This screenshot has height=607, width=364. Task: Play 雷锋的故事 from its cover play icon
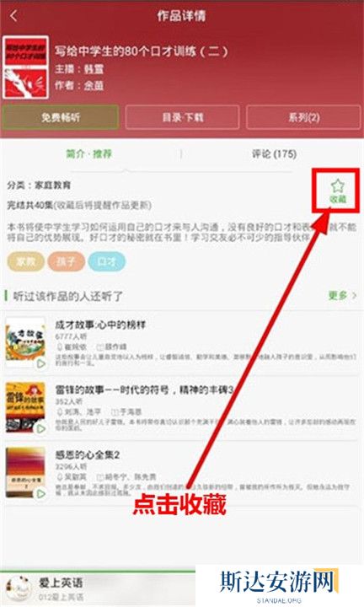41,428
